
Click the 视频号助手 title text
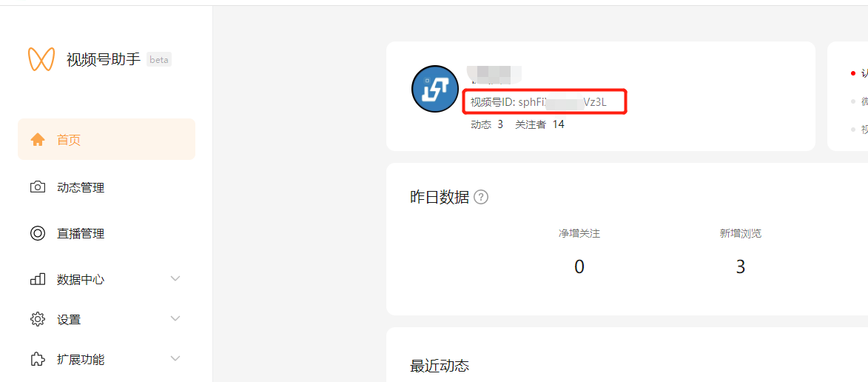pyautogui.click(x=104, y=59)
